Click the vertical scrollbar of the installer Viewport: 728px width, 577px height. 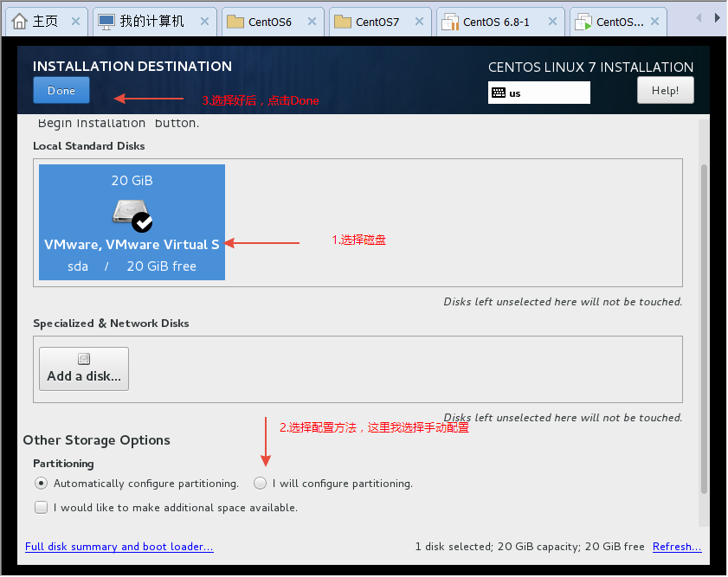tap(704, 330)
